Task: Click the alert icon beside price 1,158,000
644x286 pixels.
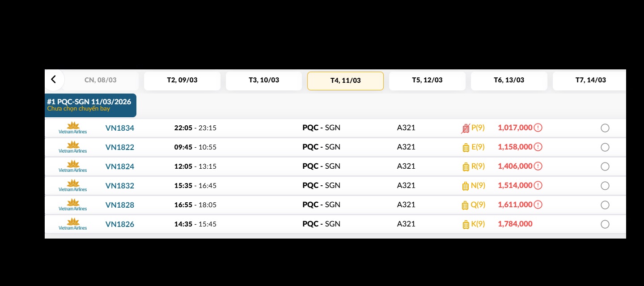Action: point(538,147)
